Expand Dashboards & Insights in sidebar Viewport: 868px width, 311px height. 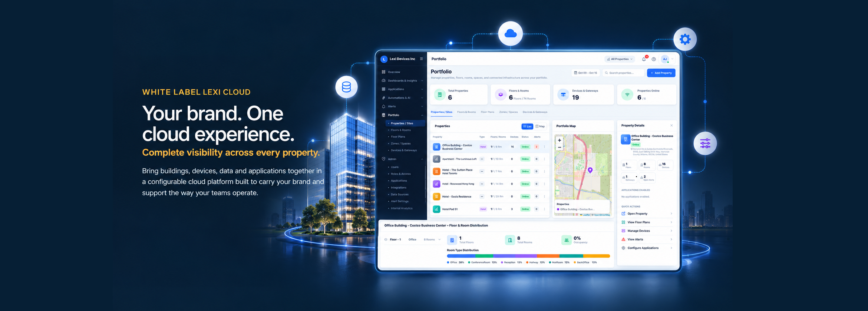(402, 80)
